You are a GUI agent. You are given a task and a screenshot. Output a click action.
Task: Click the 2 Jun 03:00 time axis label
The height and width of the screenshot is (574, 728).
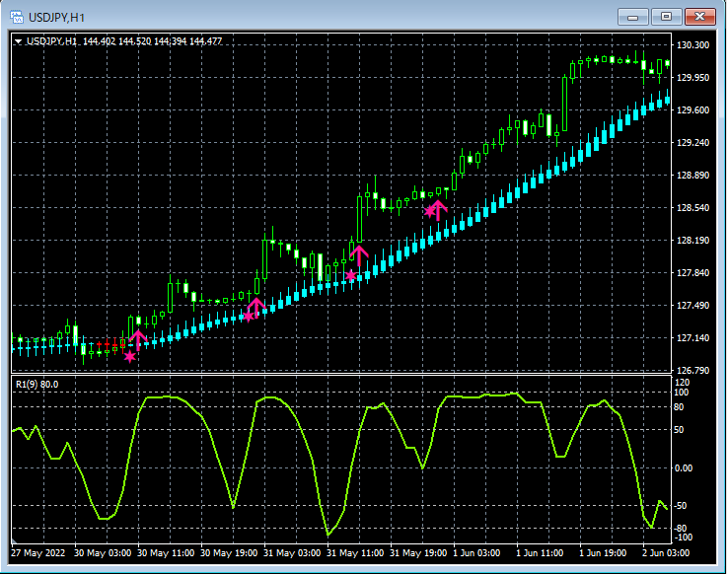[x=666, y=553]
